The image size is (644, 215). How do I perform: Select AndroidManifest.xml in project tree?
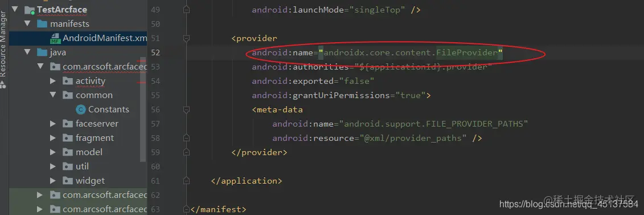[105, 38]
